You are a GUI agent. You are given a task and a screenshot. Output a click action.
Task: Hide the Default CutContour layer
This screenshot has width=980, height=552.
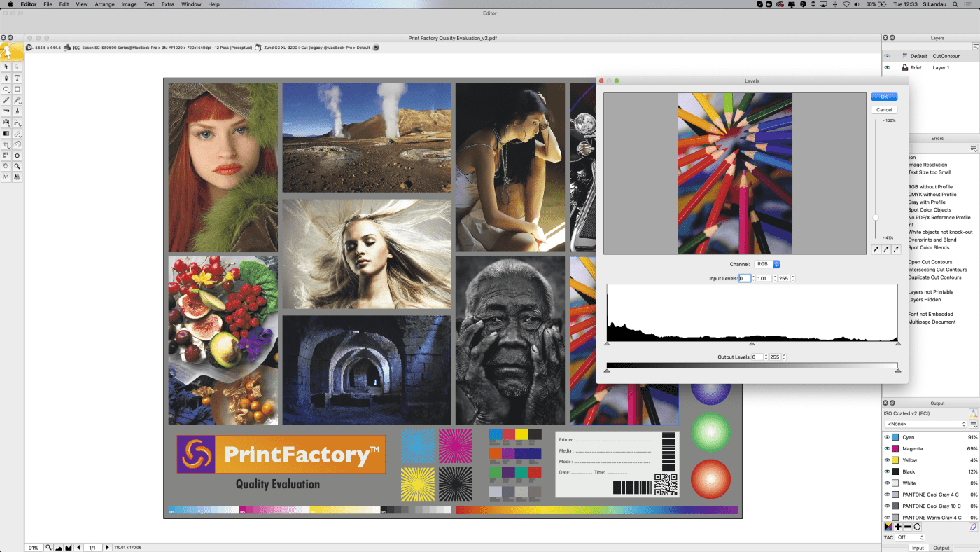pyautogui.click(x=888, y=56)
